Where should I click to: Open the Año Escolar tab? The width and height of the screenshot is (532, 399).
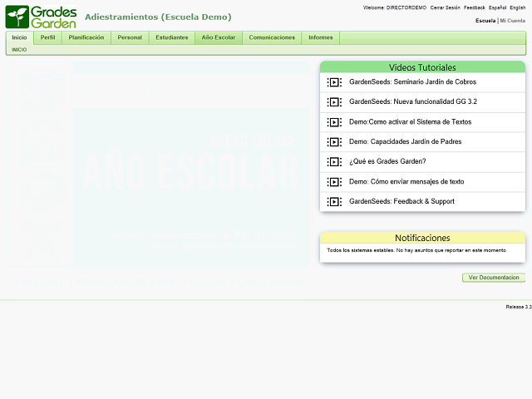(x=218, y=37)
